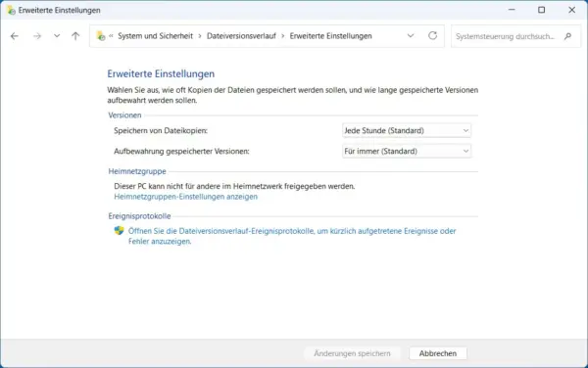Image resolution: width=588 pixels, height=368 pixels.
Task: Click the Abbrechen button
Action: 438,353
